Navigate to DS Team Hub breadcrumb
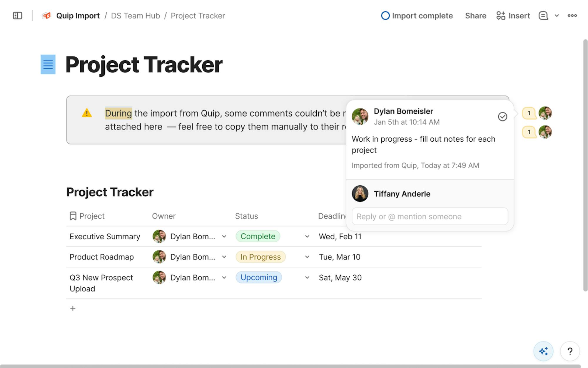The width and height of the screenshot is (588, 368). coord(136,16)
